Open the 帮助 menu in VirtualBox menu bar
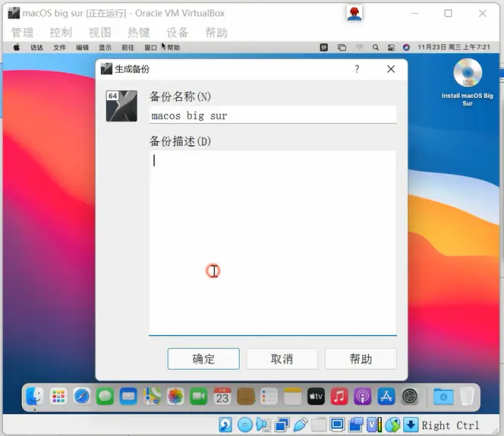 click(x=216, y=32)
